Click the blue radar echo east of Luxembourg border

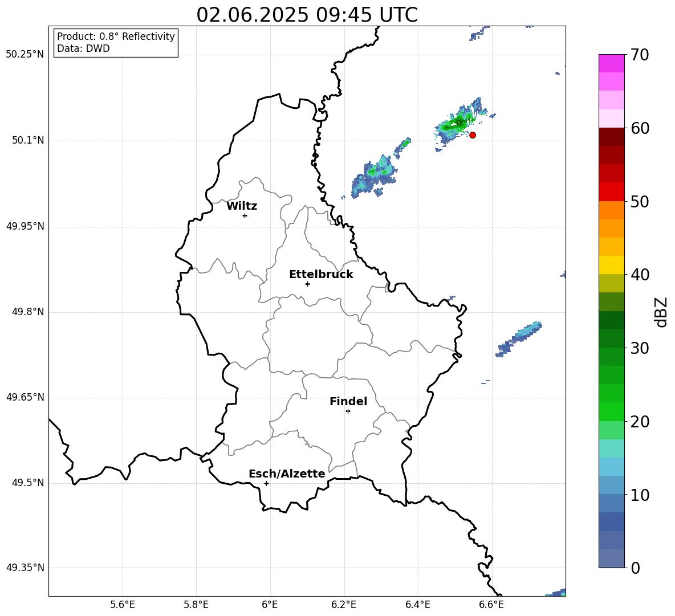pos(519,338)
